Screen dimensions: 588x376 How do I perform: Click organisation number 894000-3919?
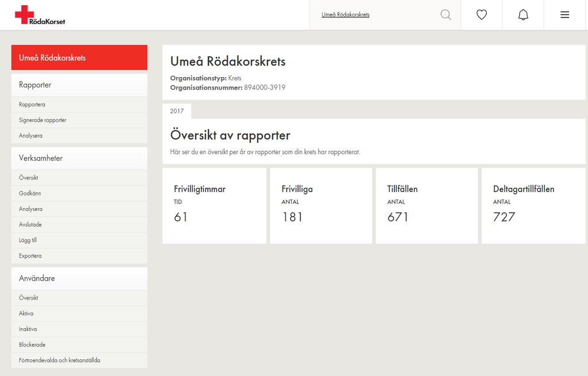point(265,87)
